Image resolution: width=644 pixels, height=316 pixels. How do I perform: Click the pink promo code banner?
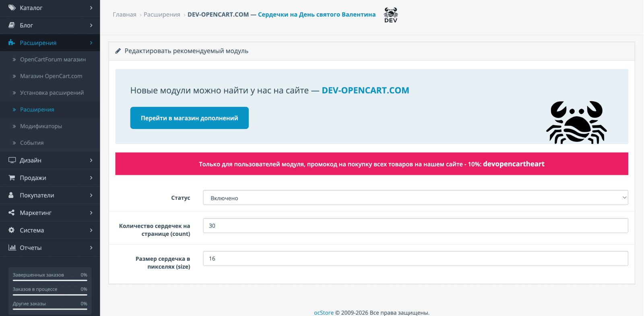pos(372,164)
